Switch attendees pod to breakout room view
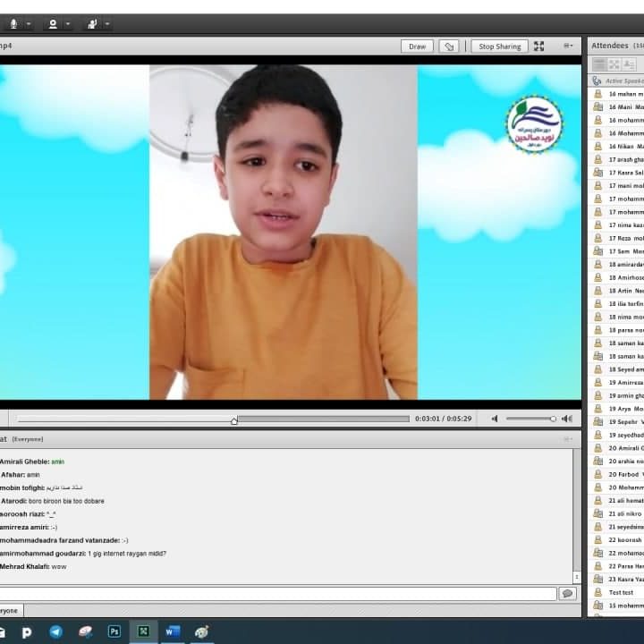The width and height of the screenshot is (644, 644). pyautogui.click(x=614, y=64)
